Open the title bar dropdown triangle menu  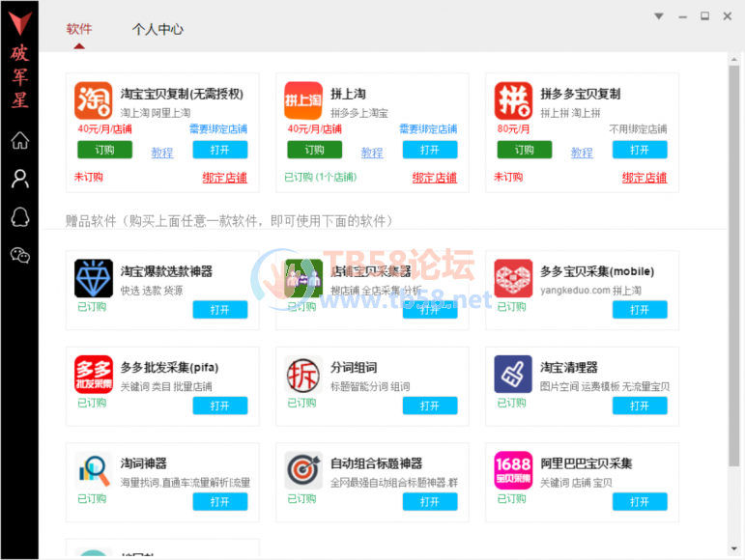pyautogui.click(x=659, y=16)
